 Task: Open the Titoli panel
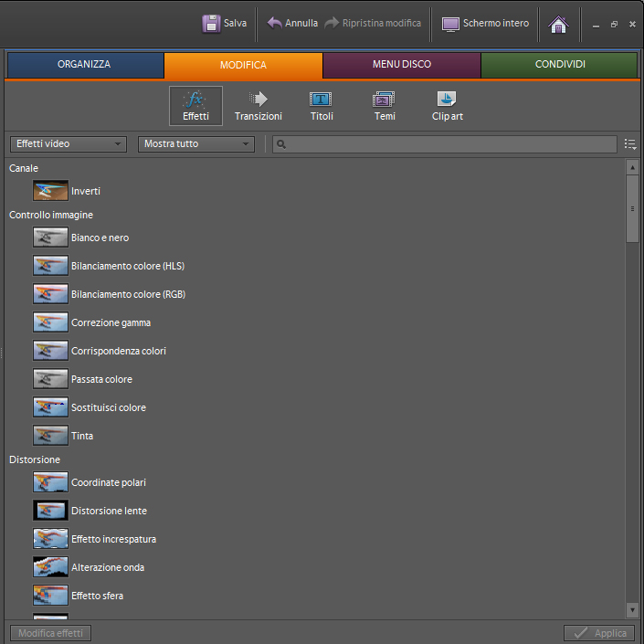point(322,105)
